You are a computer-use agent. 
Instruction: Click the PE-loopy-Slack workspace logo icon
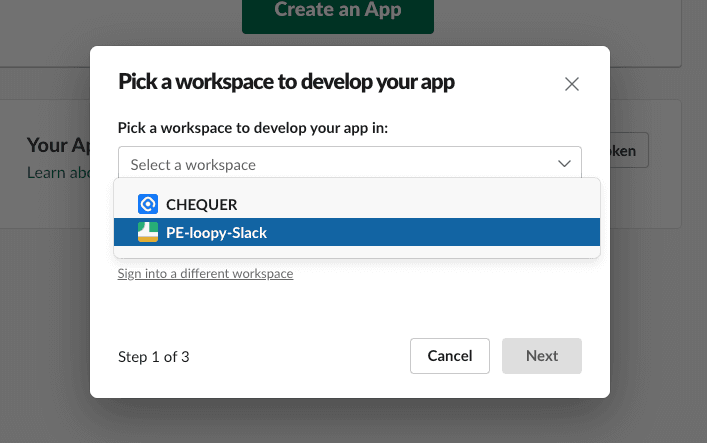(148, 232)
